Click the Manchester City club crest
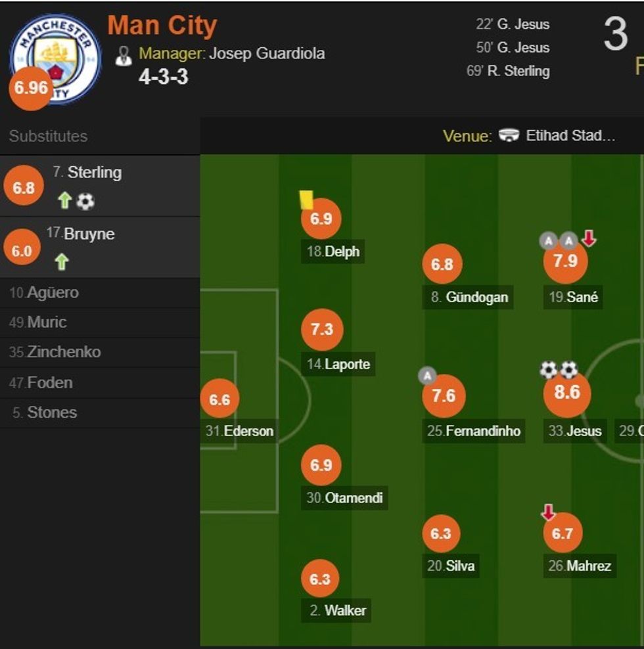The width and height of the screenshot is (644, 649). coord(56,59)
